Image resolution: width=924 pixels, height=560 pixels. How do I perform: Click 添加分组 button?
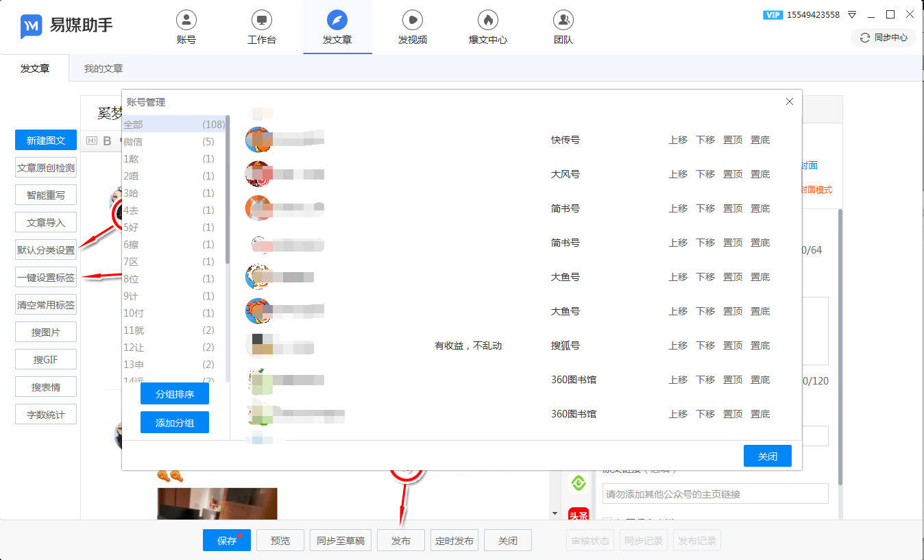(x=175, y=422)
